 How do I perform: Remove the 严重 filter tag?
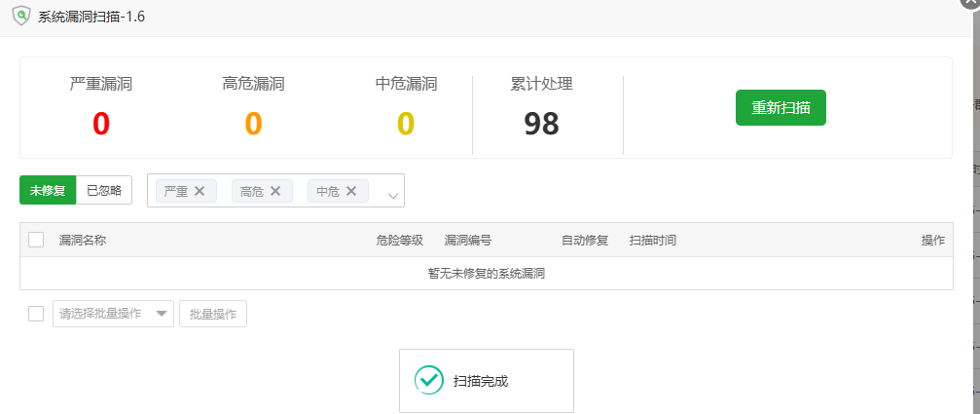click(200, 191)
